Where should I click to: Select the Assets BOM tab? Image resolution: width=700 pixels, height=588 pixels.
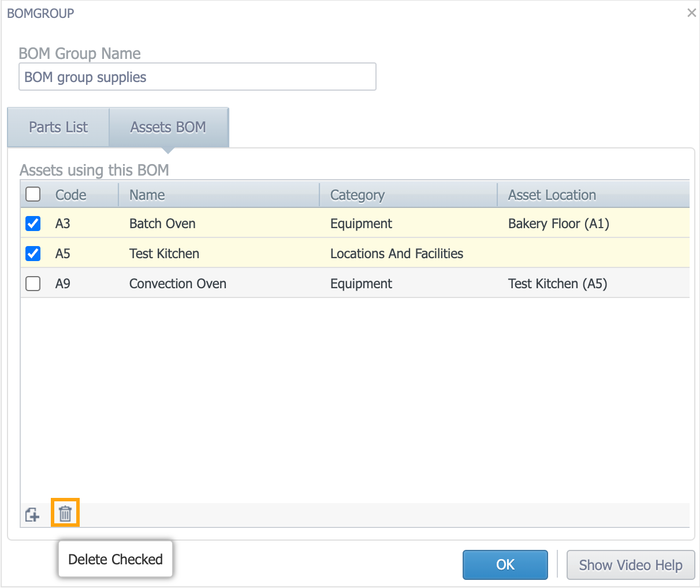point(169,127)
